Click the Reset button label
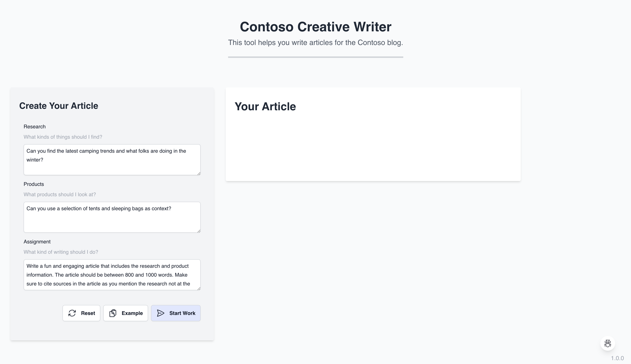The width and height of the screenshot is (631, 364). (x=88, y=313)
